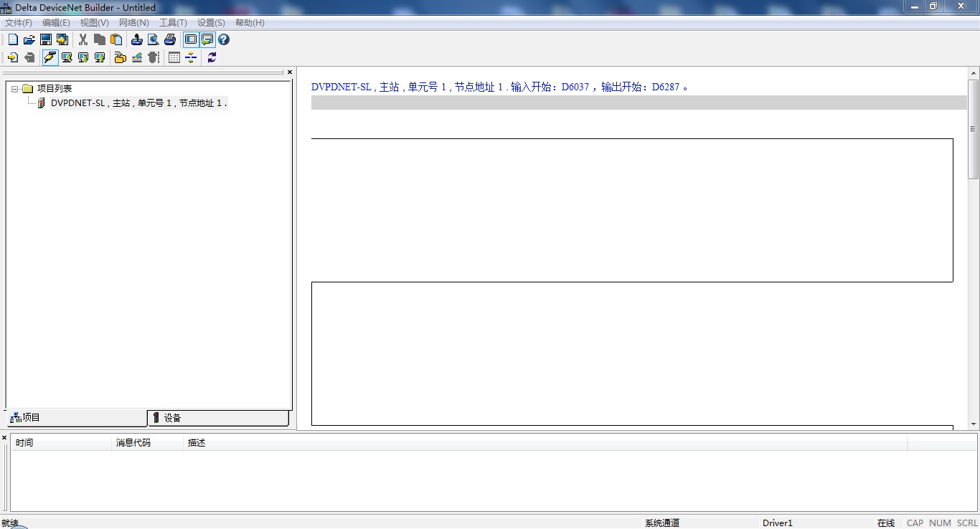Click the Upload from device icon
The image size is (980, 529).
click(x=100, y=58)
